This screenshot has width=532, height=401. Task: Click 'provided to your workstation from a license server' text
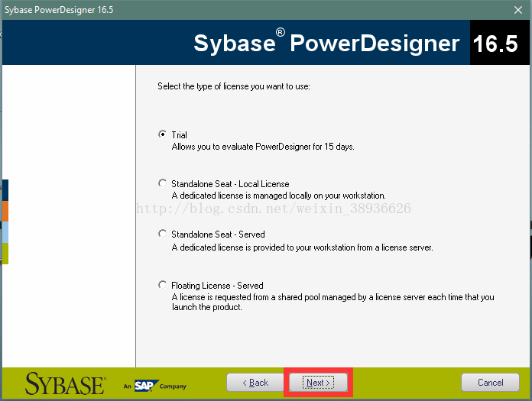click(x=343, y=247)
